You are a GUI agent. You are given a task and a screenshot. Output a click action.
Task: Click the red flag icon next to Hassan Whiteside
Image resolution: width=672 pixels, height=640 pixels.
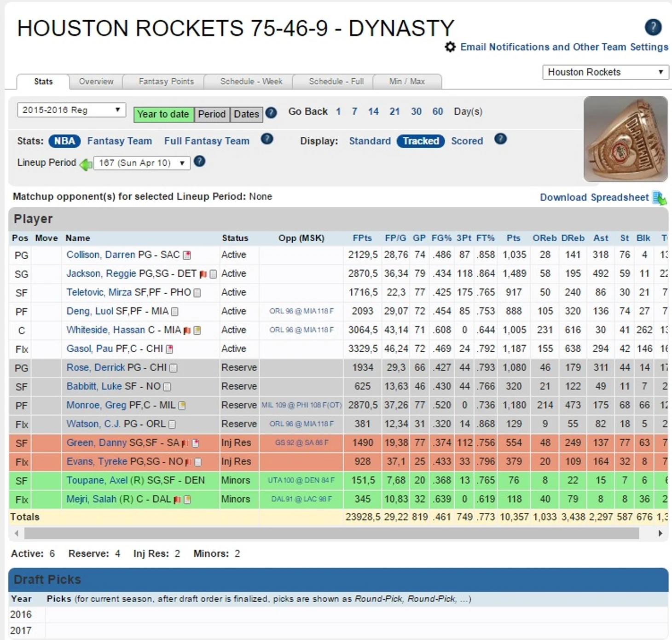(x=187, y=331)
